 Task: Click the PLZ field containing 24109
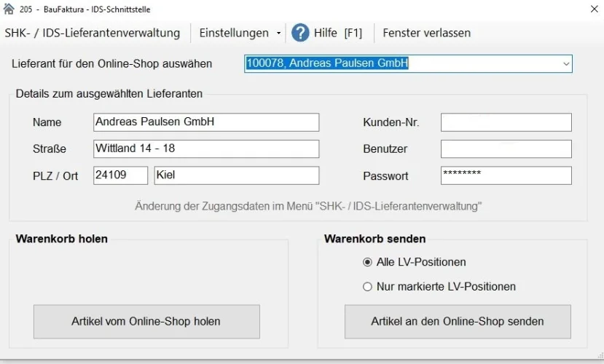point(120,175)
